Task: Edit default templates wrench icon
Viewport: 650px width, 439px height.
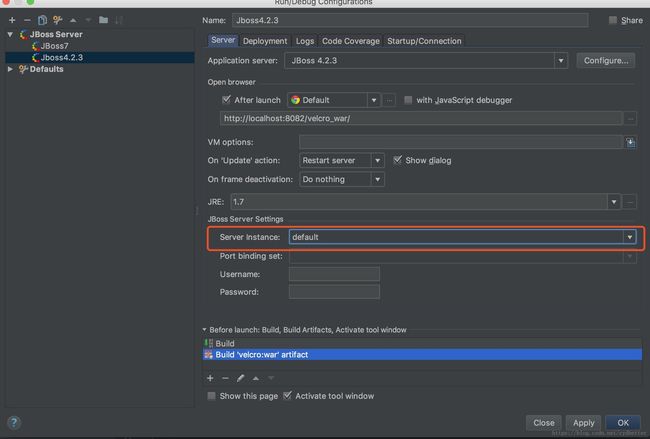Action: (x=57, y=20)
